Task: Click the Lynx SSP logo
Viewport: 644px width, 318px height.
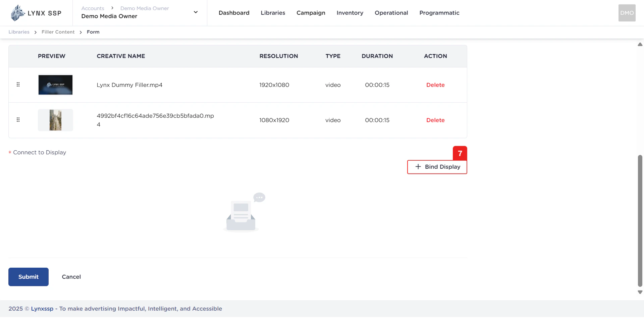Action: pyautogui.click(x=35, y=13)
